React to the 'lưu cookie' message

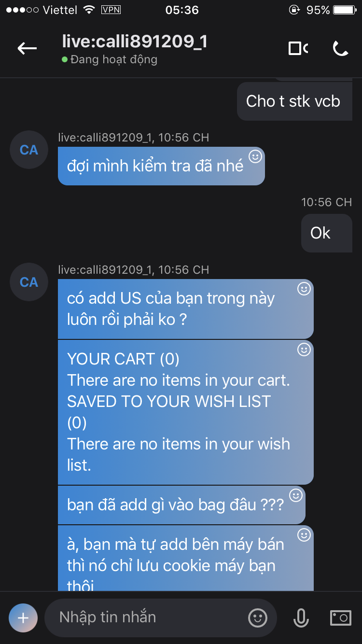coord(304,535)
